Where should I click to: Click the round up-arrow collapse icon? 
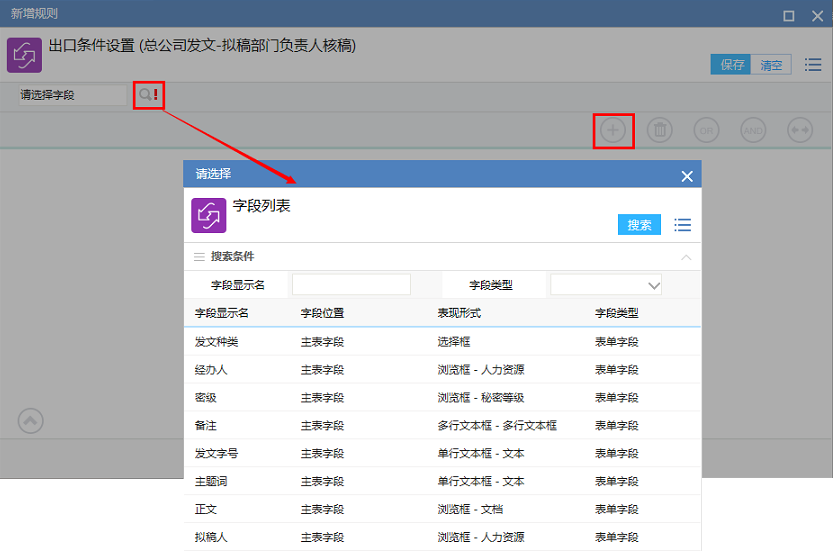point(31,421)
